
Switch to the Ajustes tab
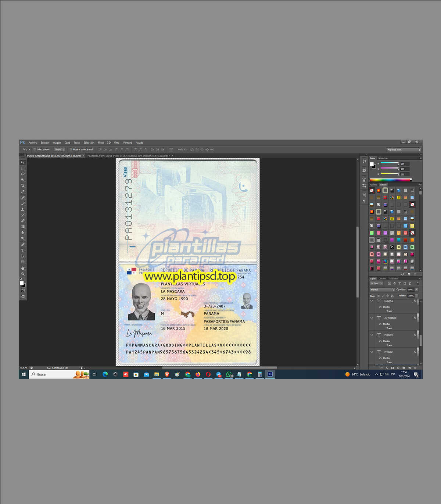[x=373, y=184]
